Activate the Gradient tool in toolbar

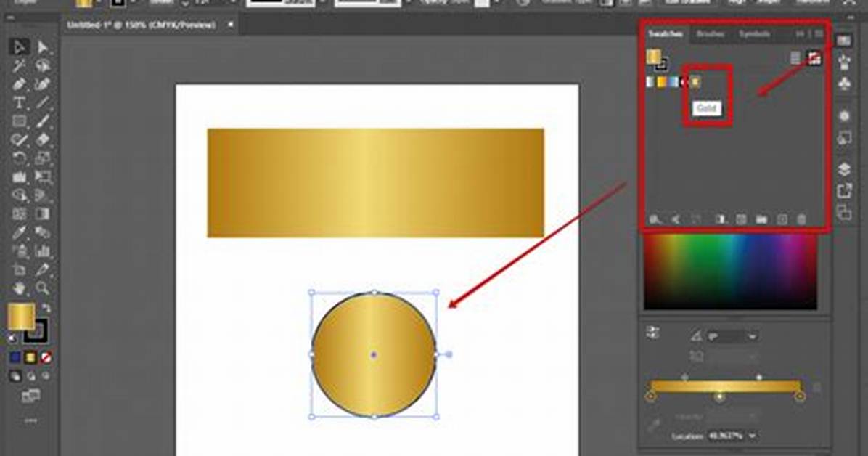click(x=43, y=214)
